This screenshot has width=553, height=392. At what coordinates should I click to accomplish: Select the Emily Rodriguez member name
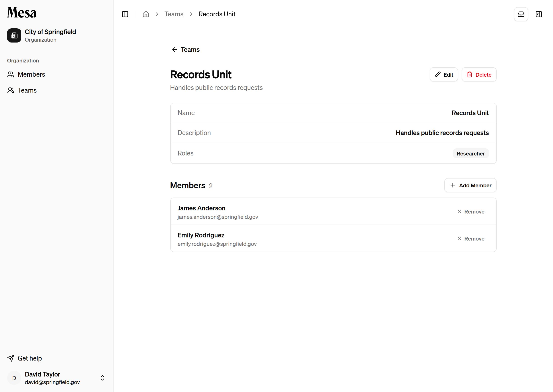[x=201, y=235]
